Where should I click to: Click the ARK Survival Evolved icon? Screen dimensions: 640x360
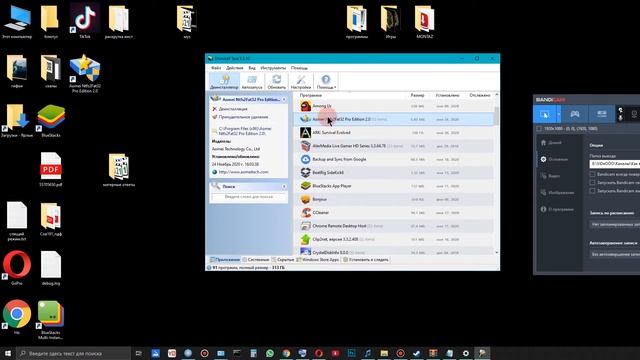coord(305,133)
